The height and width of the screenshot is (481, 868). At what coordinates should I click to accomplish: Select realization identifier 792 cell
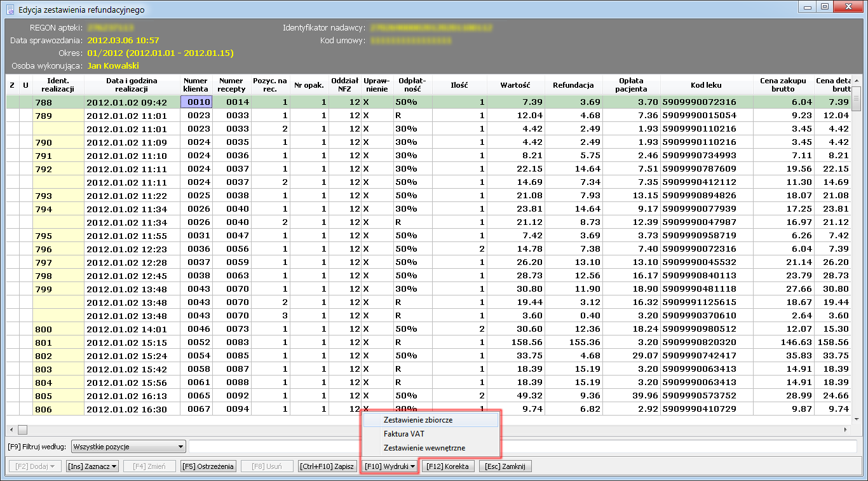pos(58,168)
